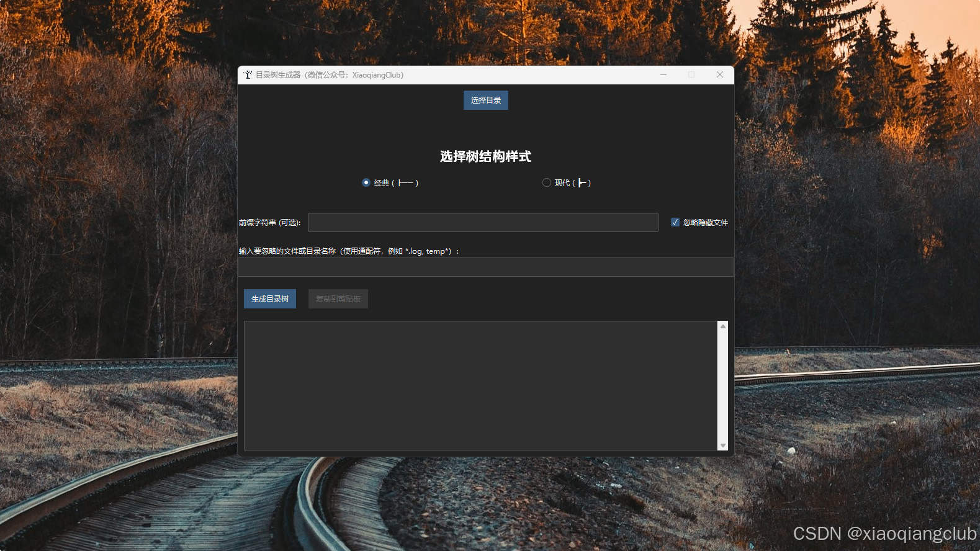Screen dimensions: 980x551
Task: Minimize the 目录树生成器 window
Action: [x=663, y=75]
